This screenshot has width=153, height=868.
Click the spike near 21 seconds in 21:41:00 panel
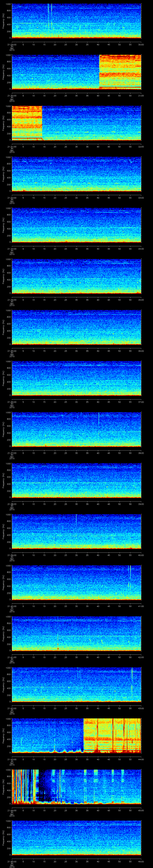[x=58, y=642]
